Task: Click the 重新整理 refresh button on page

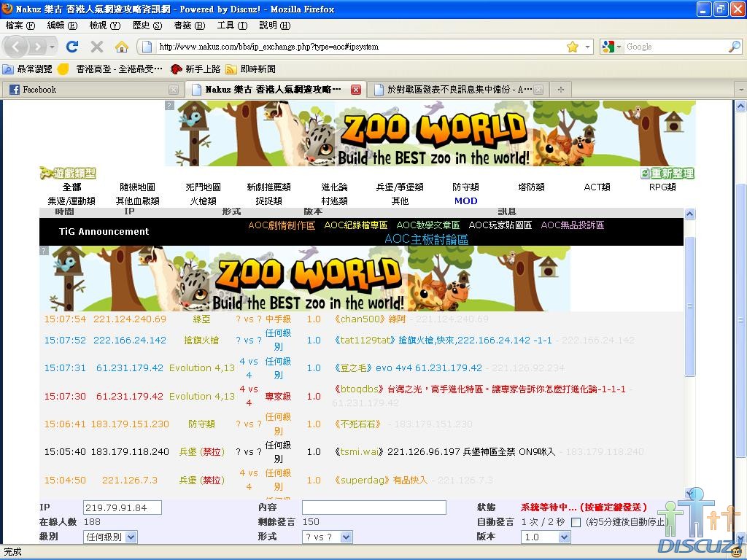Action: [668, 174]
